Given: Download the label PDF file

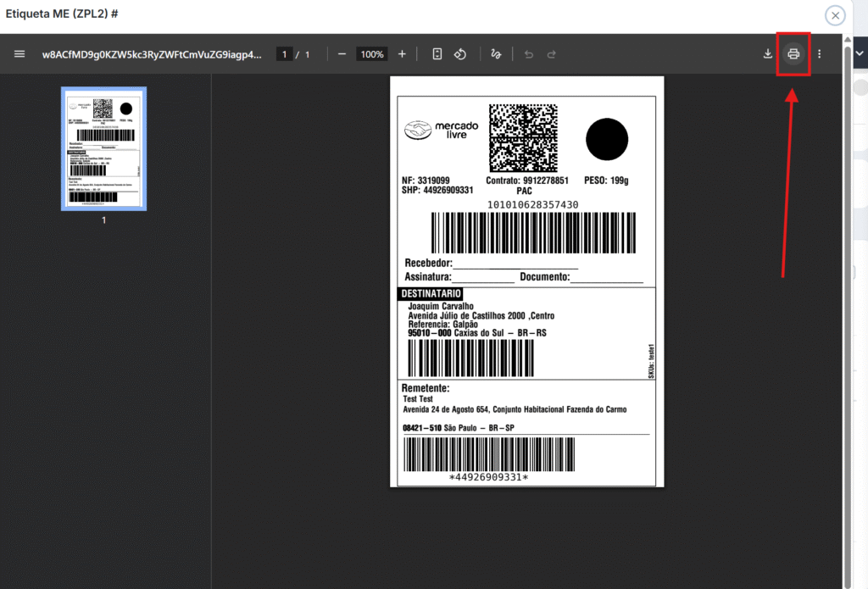Looking at the screenshot, I should click(768, 54).
